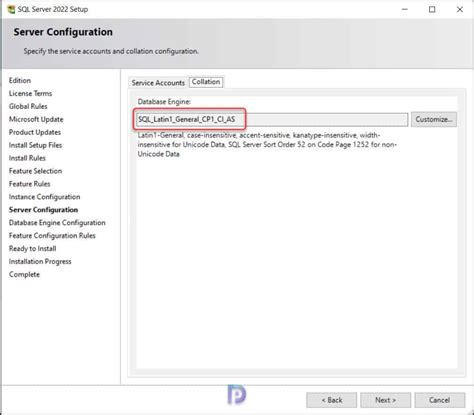Open the Customize collation dialog
Image resolution: width=474 pixels, height=415 pixels.
point(434,119)
